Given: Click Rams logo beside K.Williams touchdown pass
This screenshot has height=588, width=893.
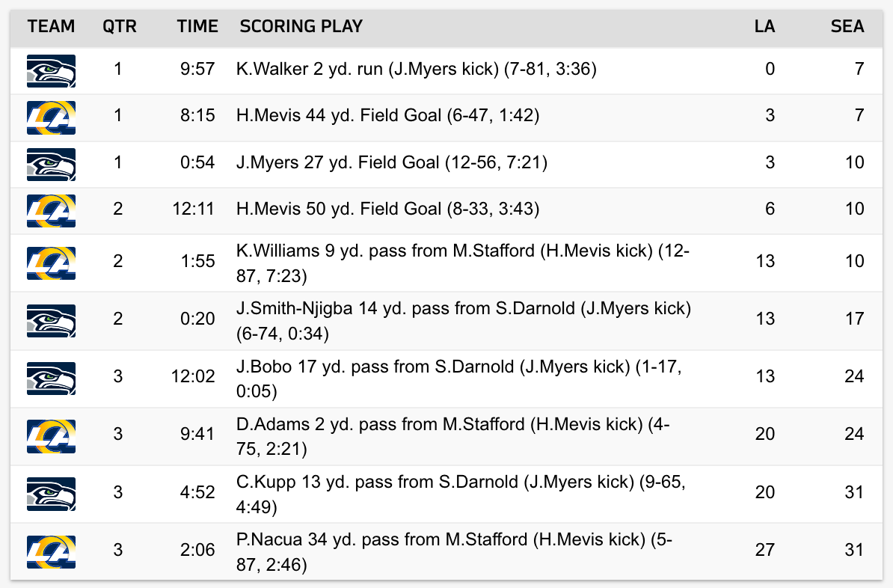Looking at the screenshot, I should tap(52, 263).
